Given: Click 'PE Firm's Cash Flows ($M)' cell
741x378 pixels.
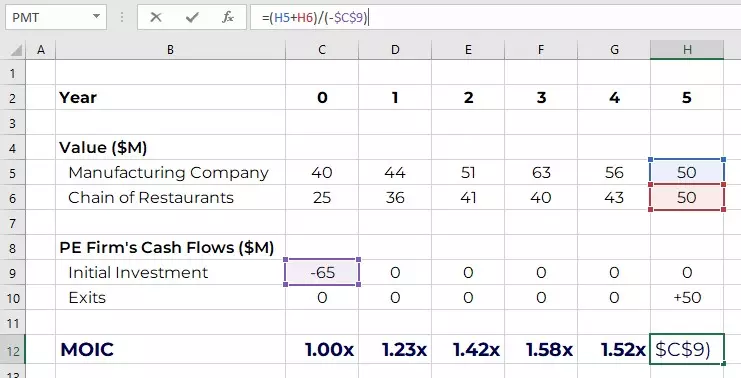Looking at the screenshot, I should (170, 248).
